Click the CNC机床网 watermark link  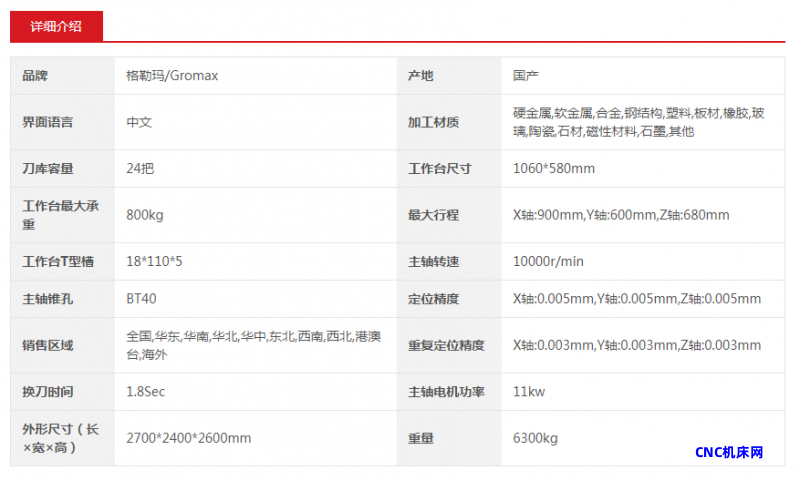[x=729, y=452]
